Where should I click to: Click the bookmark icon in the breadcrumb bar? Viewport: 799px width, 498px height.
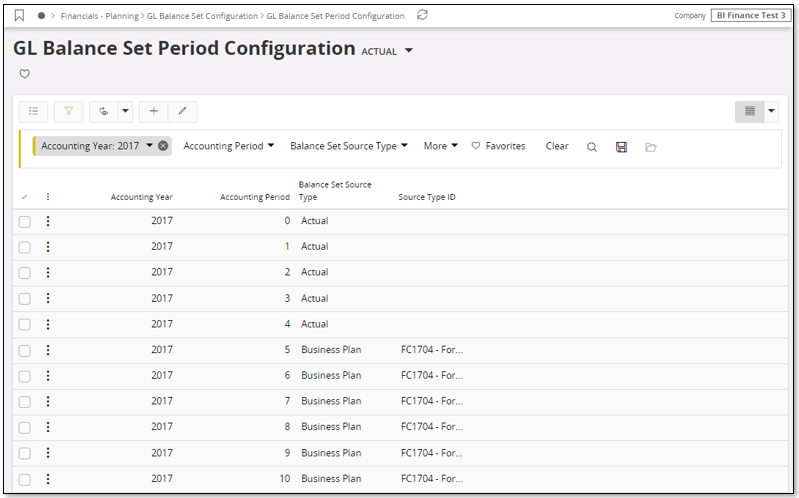pyautogui.click(x=19, y=16)
